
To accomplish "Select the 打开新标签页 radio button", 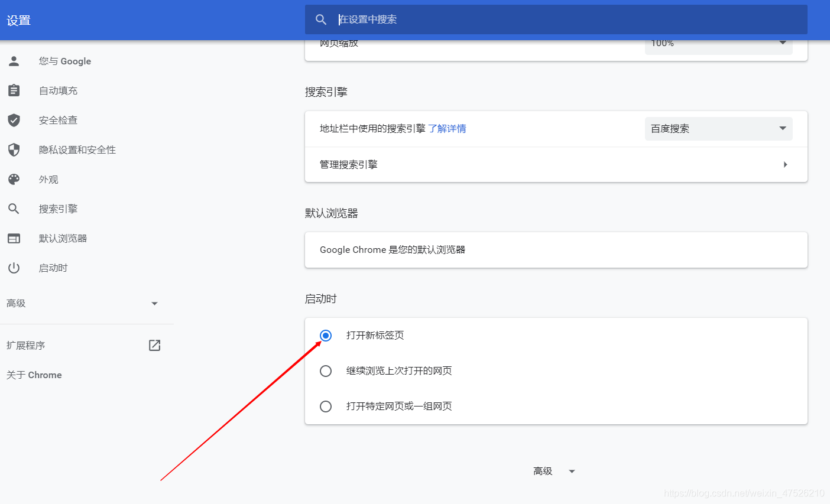I will (x=326, y=336).
